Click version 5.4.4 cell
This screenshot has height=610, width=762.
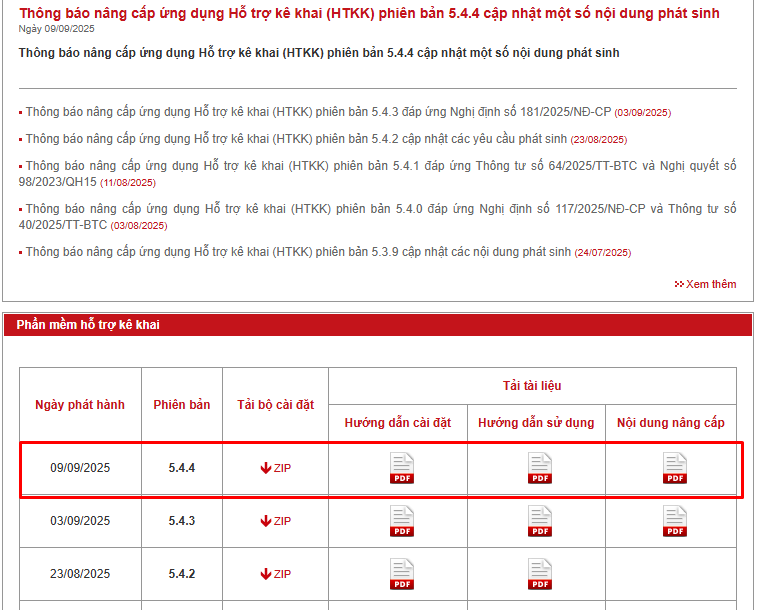tap(182, 468)
